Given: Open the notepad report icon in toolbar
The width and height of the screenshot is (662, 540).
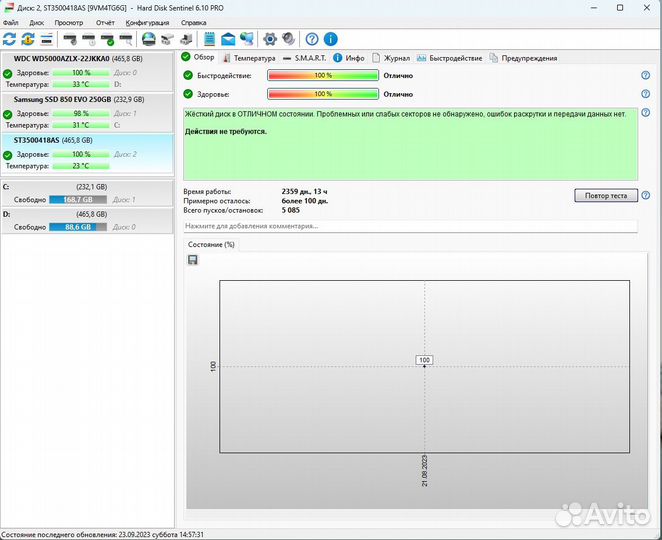Looking at the screenshot, I should point(210,39).
